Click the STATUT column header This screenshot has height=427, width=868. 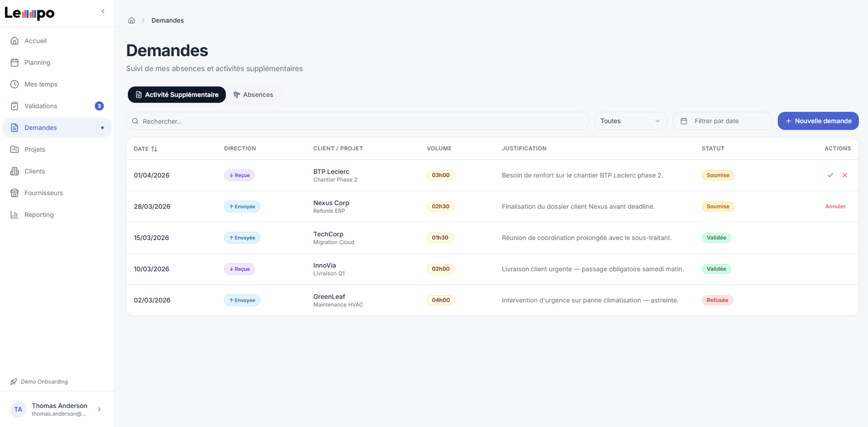(x=713, y=148)
